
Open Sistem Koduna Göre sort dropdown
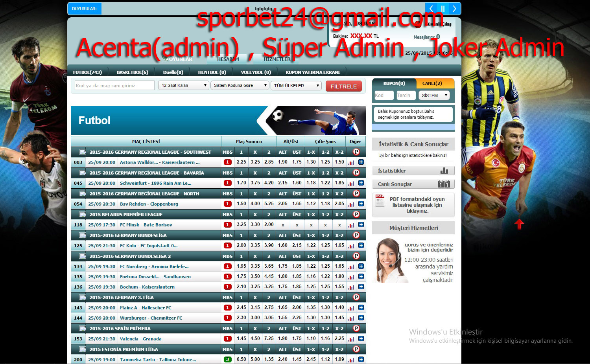(240, 85)
